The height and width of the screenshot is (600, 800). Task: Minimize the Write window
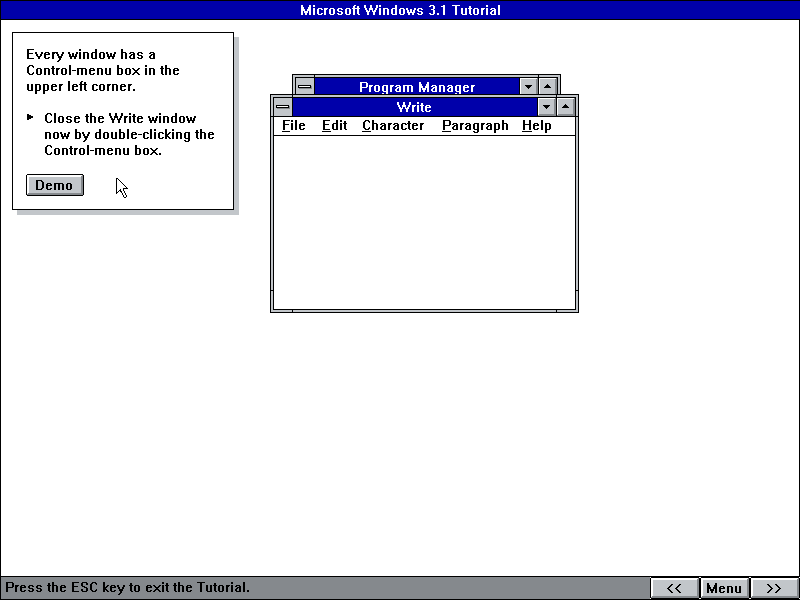click(x=546, y=107)
